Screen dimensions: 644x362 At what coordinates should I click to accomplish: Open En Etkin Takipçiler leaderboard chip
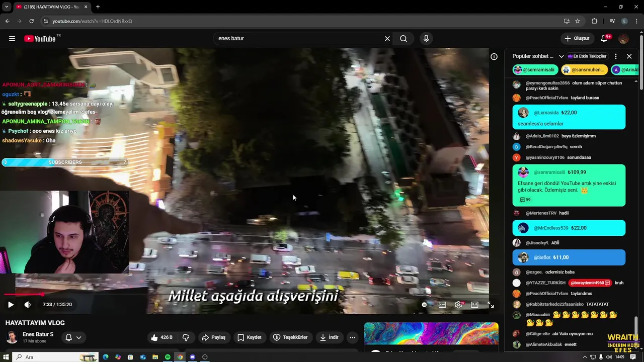(x=587, y=56)
